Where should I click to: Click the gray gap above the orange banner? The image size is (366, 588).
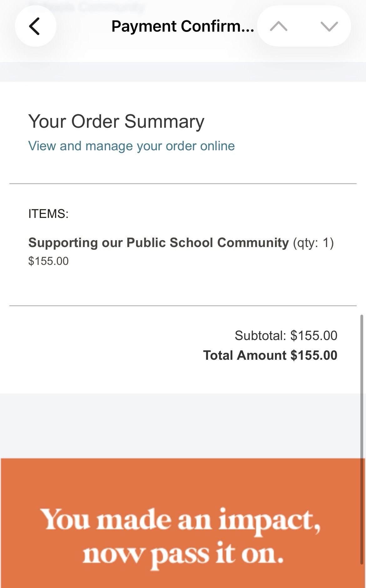(x=183, y=426)
